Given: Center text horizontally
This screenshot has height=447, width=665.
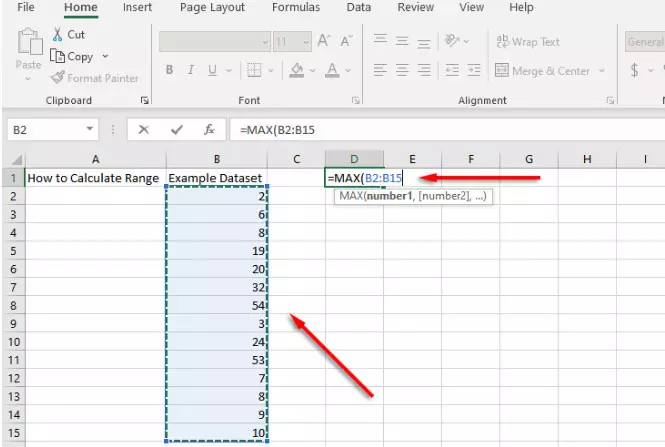Looking at the screenshot, I should (x=402, y=70).
